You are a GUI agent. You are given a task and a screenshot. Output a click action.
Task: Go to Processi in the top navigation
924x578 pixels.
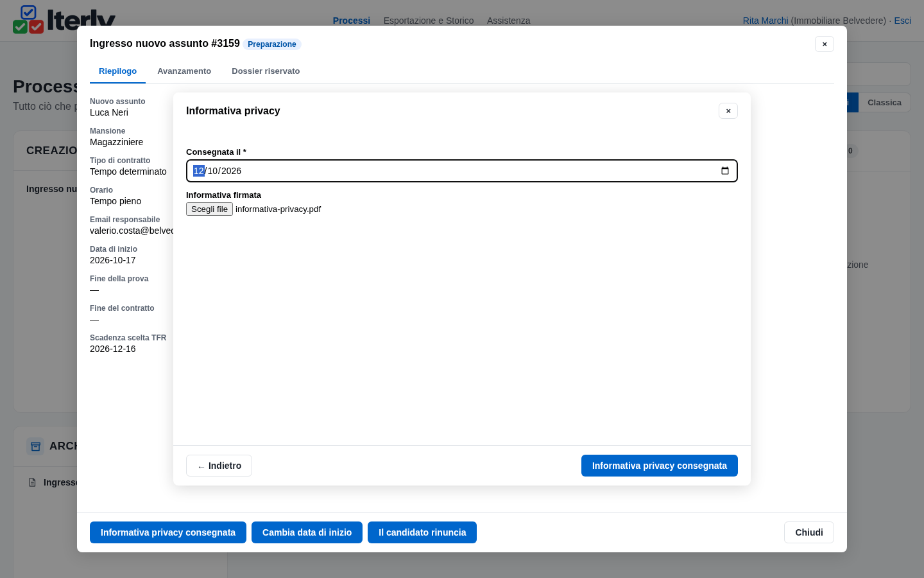pyautogui.click(x=352, y=21)
